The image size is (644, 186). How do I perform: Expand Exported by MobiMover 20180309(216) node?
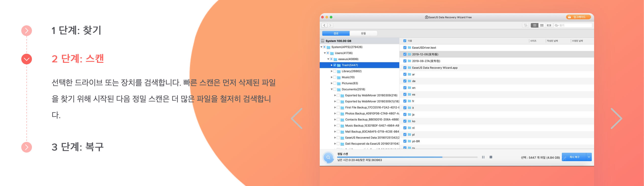[x=335, y=95]
